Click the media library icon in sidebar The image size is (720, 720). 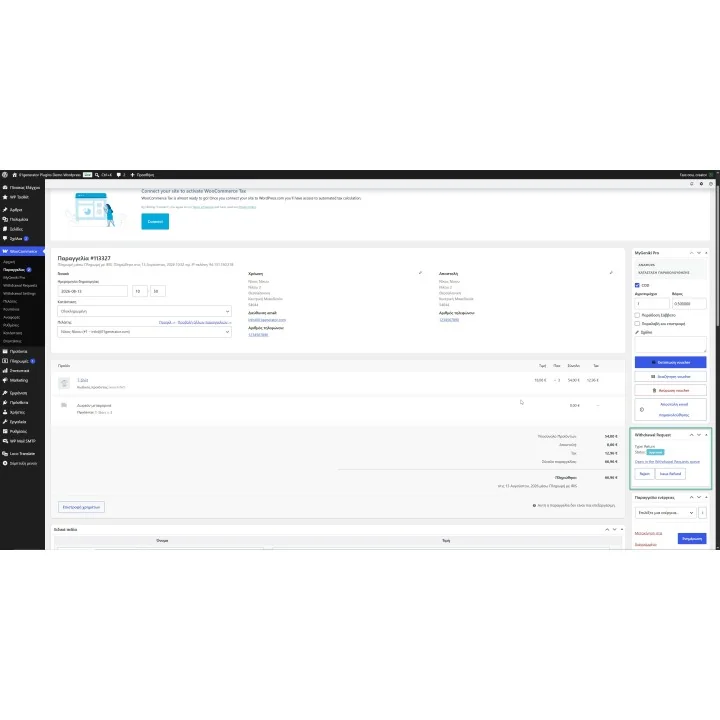(x=5, y=219)
